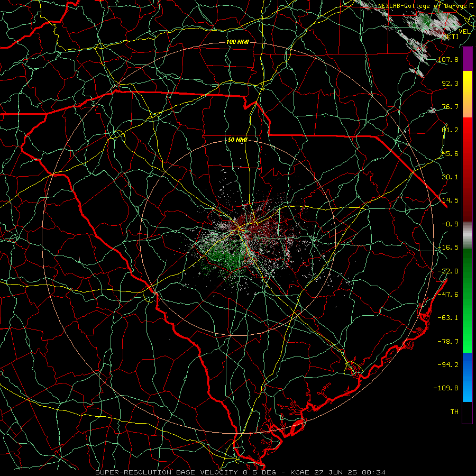The image size is (476, 476).
Task: Click the bright green segment near -78.7
Action: tap(467, 342)
